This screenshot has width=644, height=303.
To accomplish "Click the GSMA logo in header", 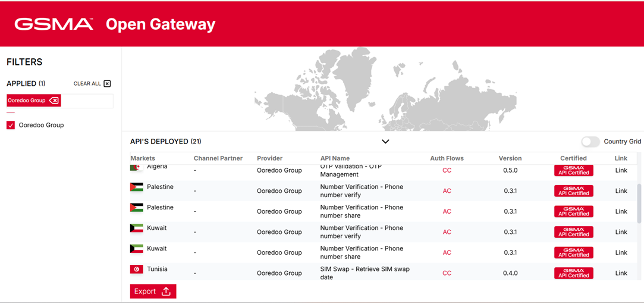I will tap(54, 24).
